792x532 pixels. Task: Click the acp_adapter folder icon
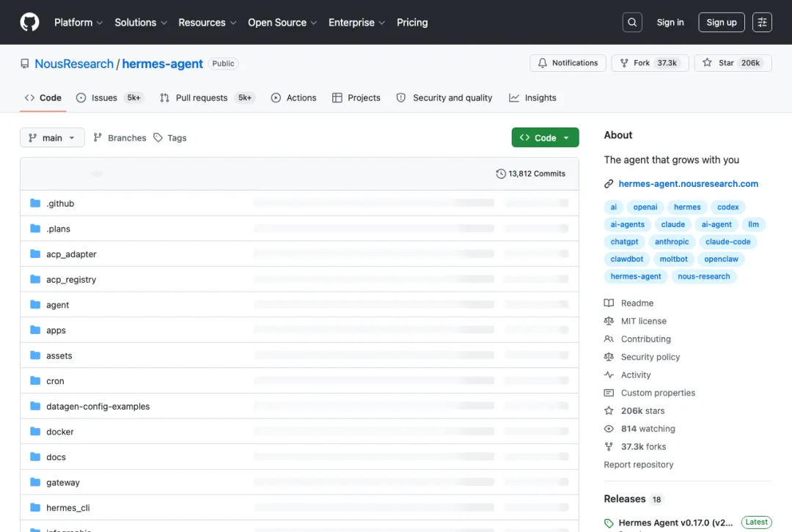point(35,254)
